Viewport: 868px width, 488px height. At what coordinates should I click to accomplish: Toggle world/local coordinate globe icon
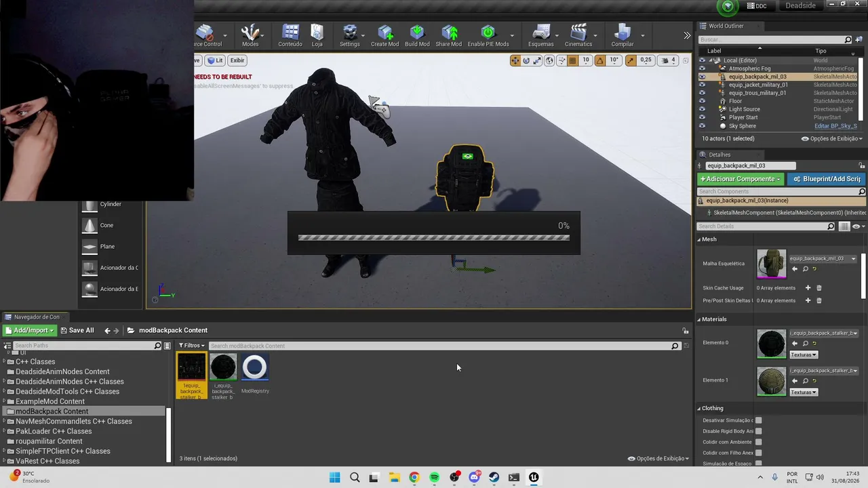pos(549,60)
